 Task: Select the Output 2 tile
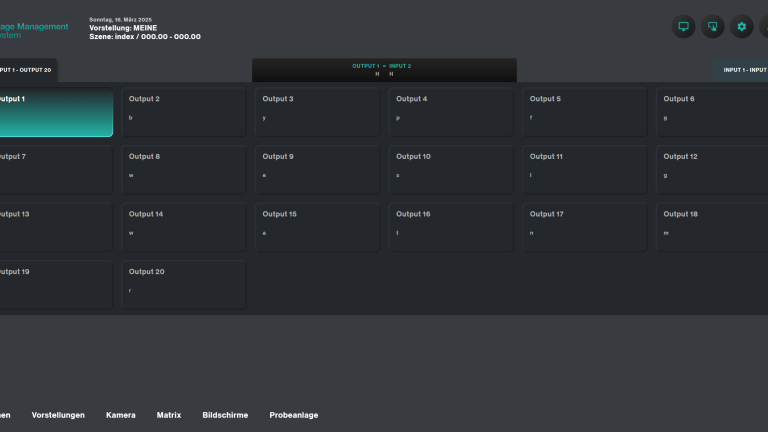click(x=184, y=113)
